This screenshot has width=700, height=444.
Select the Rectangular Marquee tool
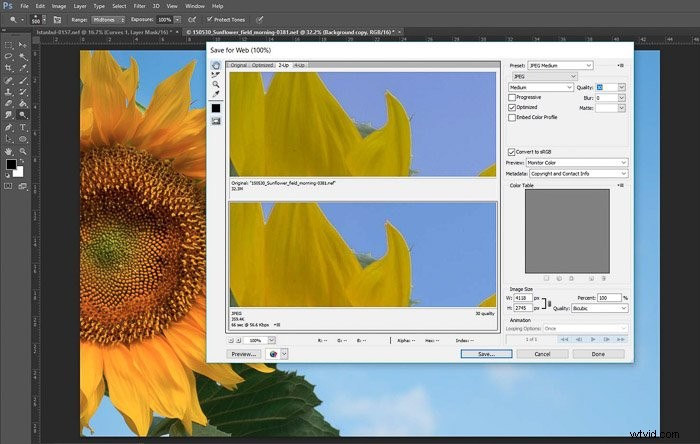click(x=8, y=45)
